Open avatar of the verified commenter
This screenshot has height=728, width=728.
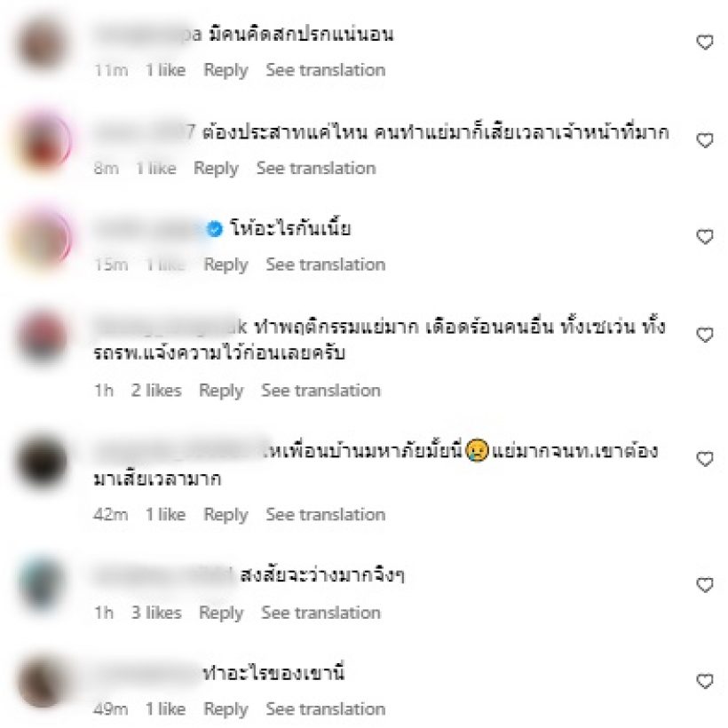42,238
